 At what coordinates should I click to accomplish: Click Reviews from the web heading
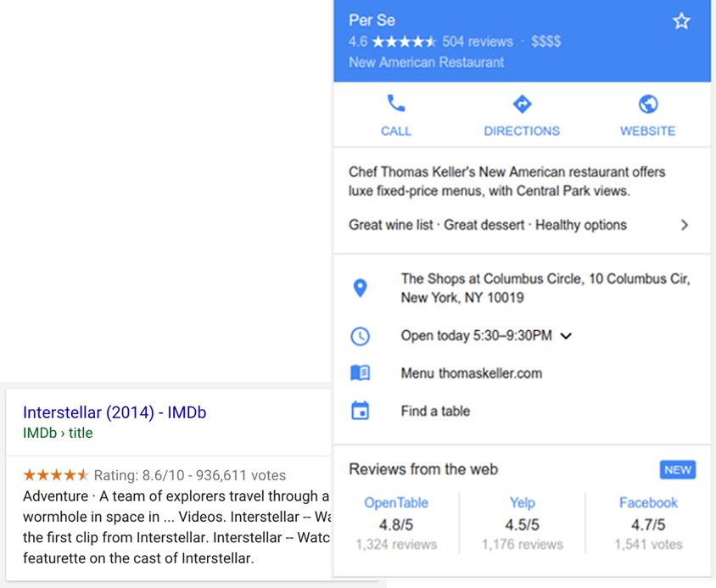(423, 470)
